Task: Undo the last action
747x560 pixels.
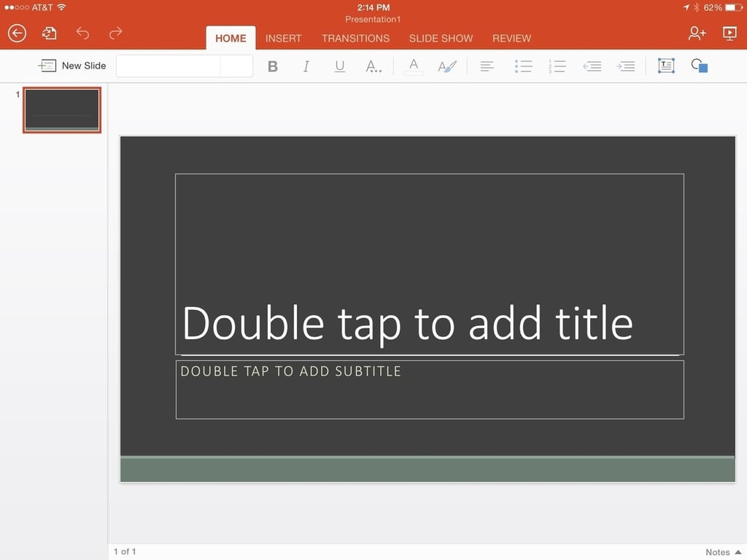Action: (82, 34)
